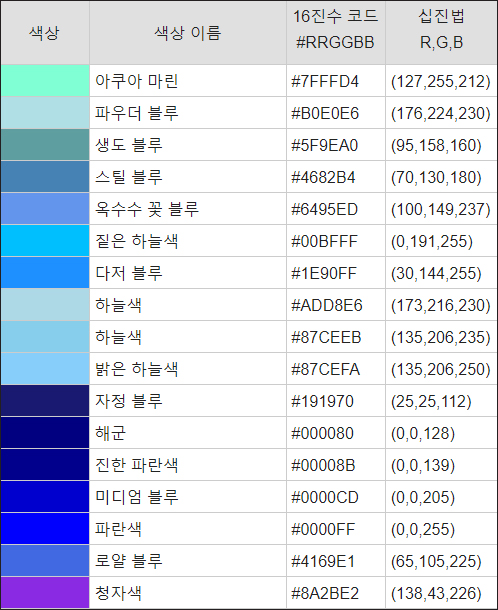Select the hex code #0000FF
This screenshot has width=498, height=610.
tap(323, 529)
